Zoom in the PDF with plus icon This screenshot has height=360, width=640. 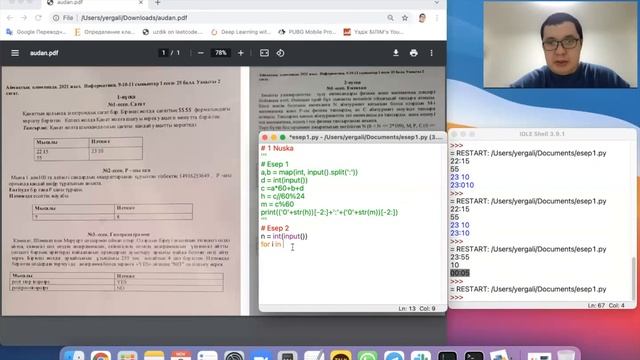tap(240, 53)
